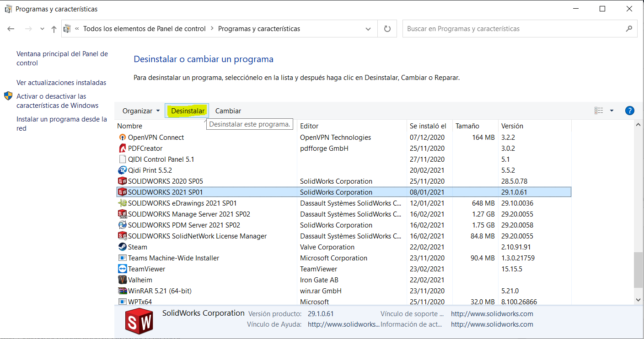The image size is (644, 339).
Task: Click the OpenVPN Connect program icon
Action: pos(122,138)
